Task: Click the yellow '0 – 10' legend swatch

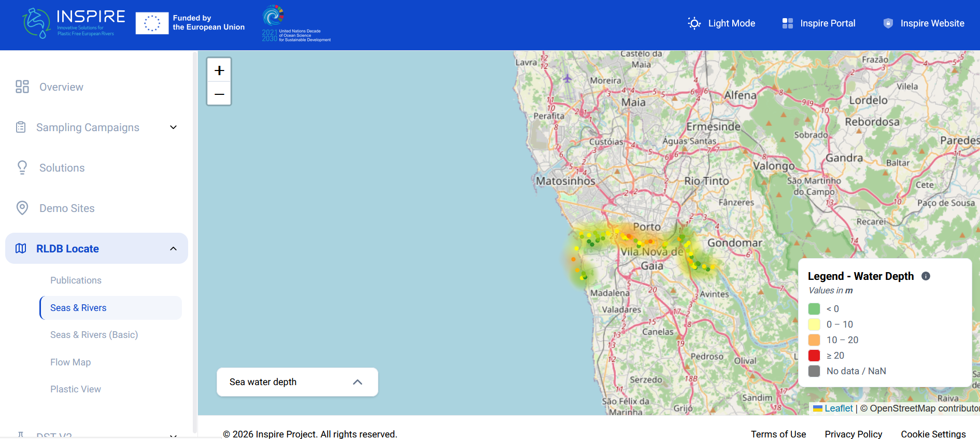Action: (814, 324)
